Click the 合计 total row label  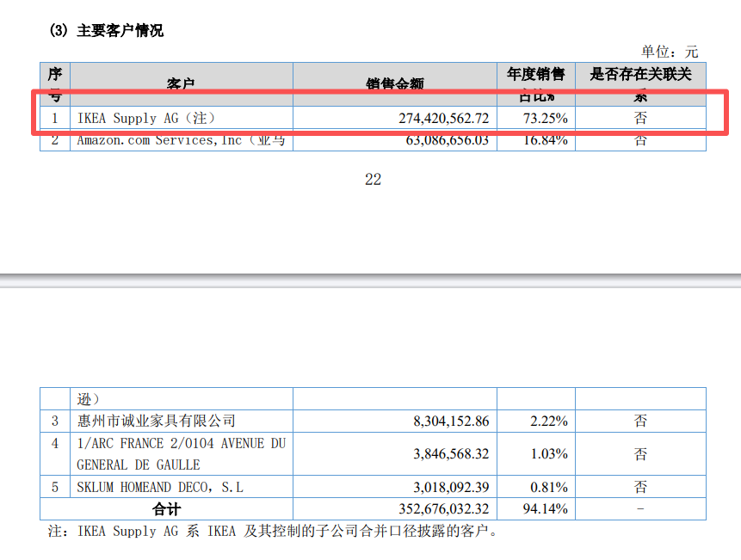[166, 509]
